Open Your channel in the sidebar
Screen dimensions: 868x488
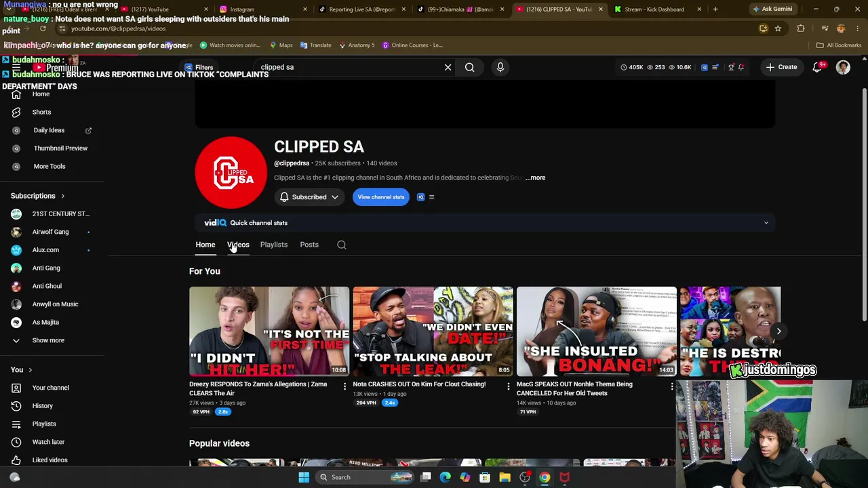click(50, 388)
